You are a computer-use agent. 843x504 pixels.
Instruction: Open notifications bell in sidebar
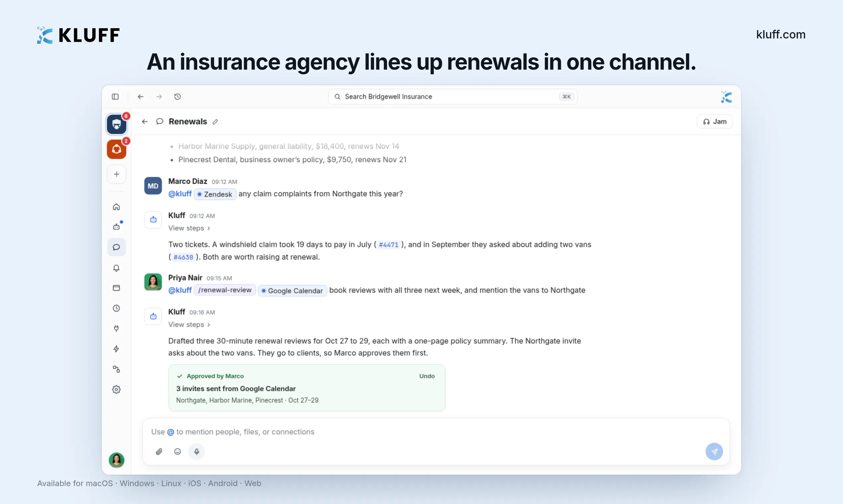point(116,268)
